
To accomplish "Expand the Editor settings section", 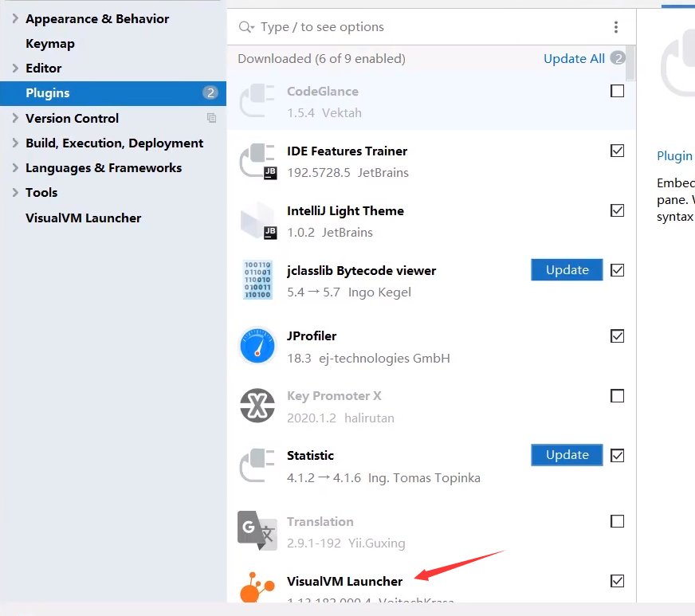I will [x=15, y=68].
